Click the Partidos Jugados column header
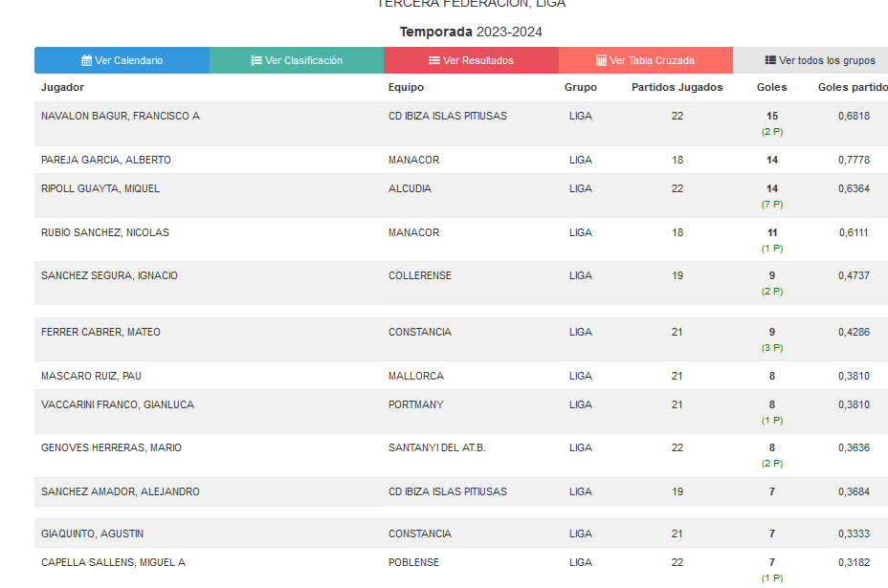888x588 pixels. (x=677, y=87)
